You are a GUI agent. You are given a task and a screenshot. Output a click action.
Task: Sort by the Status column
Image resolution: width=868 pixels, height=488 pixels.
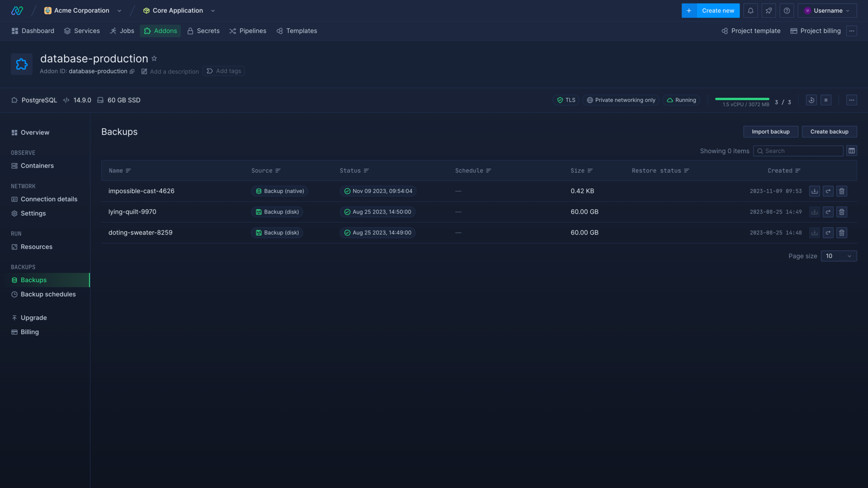tap(354, 171)
